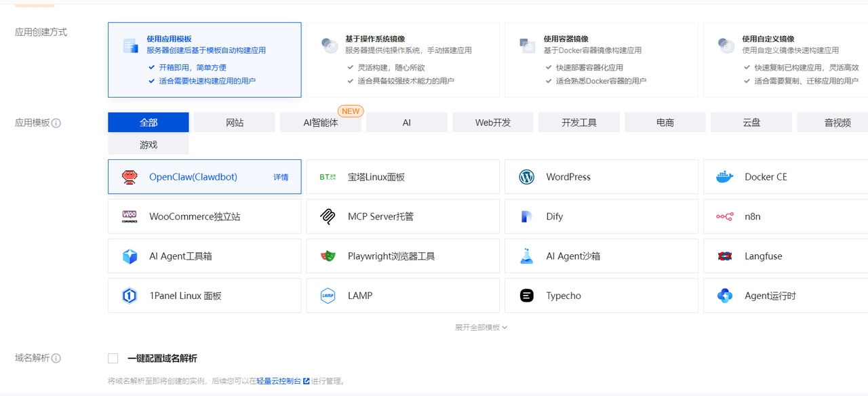Click info icon next to 应用模板

click(56, 123)
